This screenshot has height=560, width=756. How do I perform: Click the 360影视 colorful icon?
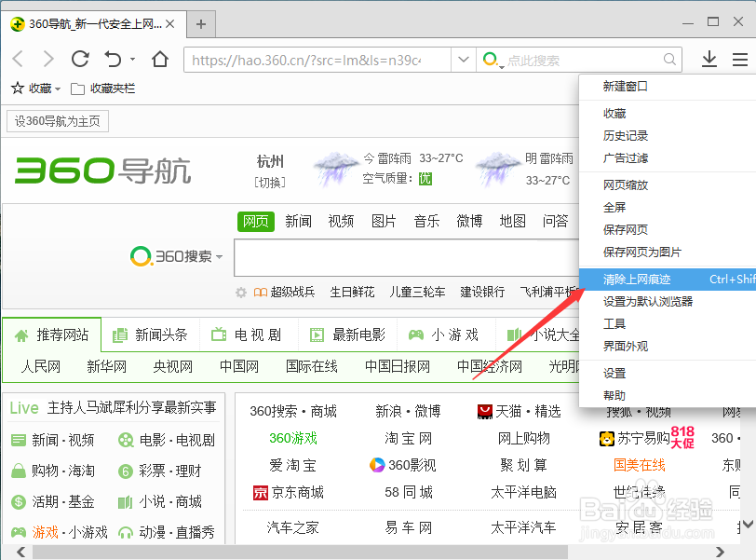point(377,465)
